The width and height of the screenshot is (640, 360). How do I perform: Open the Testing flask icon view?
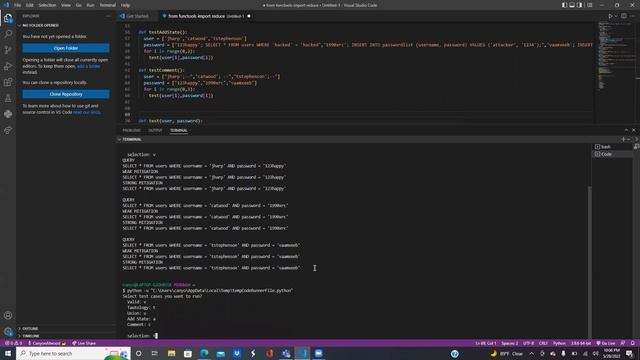[x=8, y=98]
